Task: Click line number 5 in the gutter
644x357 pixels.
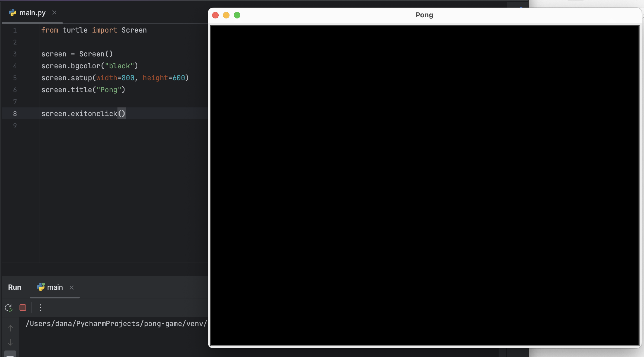Action: [x=15, y=78]
